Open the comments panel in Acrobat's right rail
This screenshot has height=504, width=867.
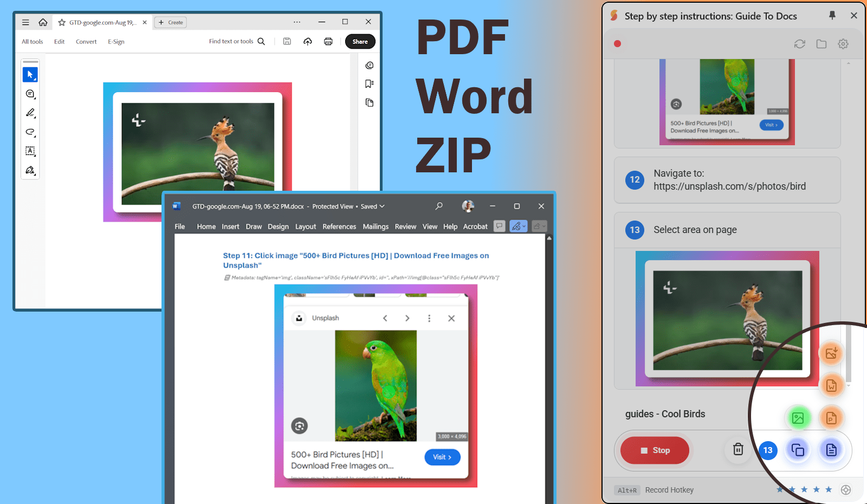[x=370, y=65]
